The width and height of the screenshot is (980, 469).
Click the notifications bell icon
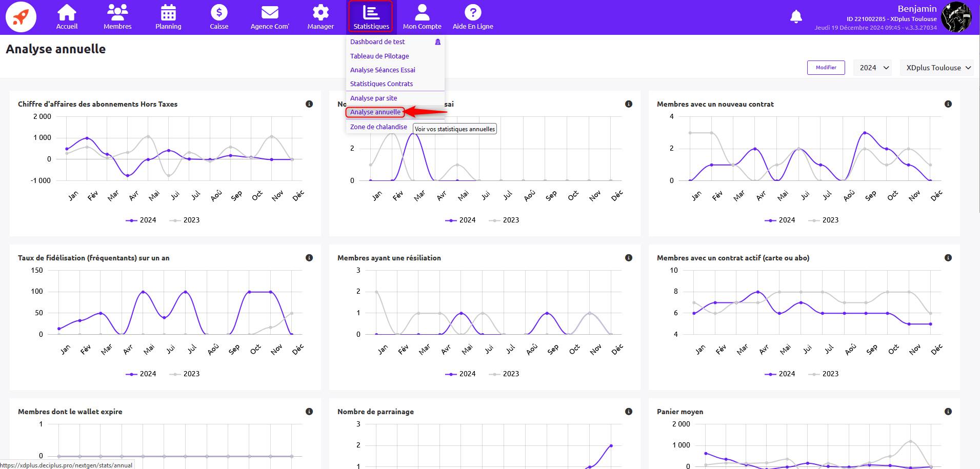pos(796,17)
